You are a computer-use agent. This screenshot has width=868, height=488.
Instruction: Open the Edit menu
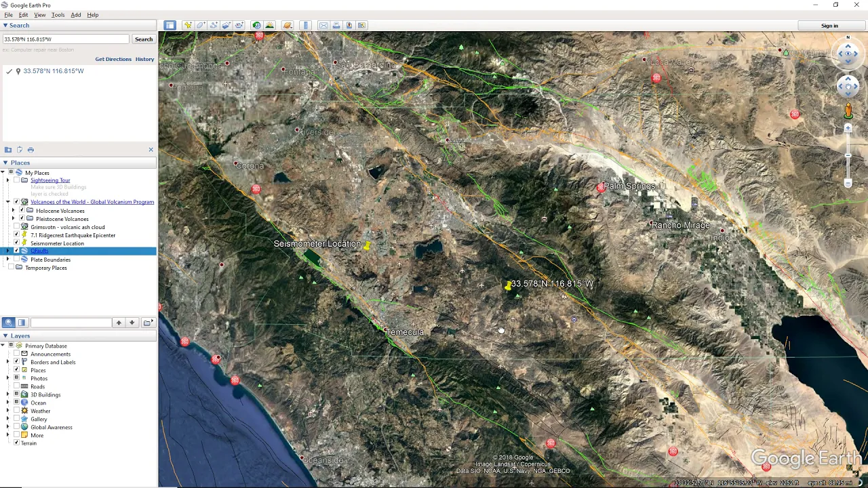pyautogui.click(x=24, y=15)
